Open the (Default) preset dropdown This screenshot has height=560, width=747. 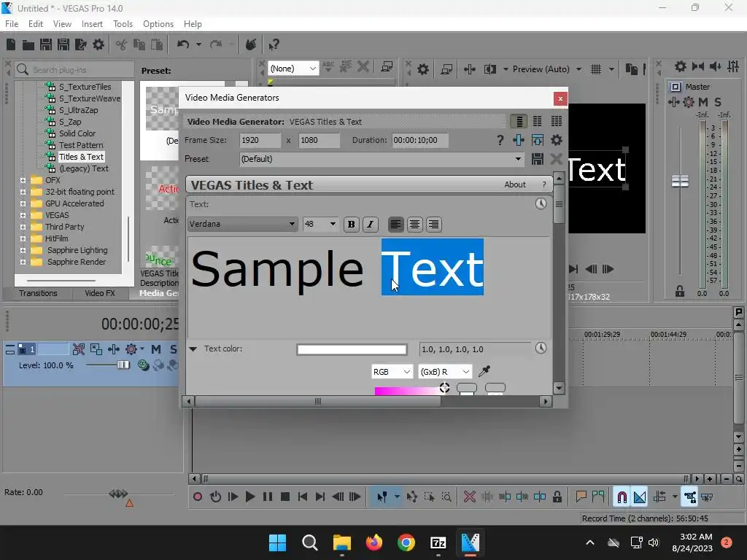click(x=381, y=159)
